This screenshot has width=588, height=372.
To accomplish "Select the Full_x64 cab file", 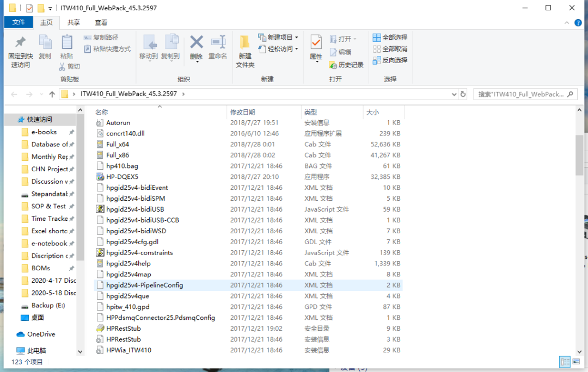I will (x=248, y=144).
